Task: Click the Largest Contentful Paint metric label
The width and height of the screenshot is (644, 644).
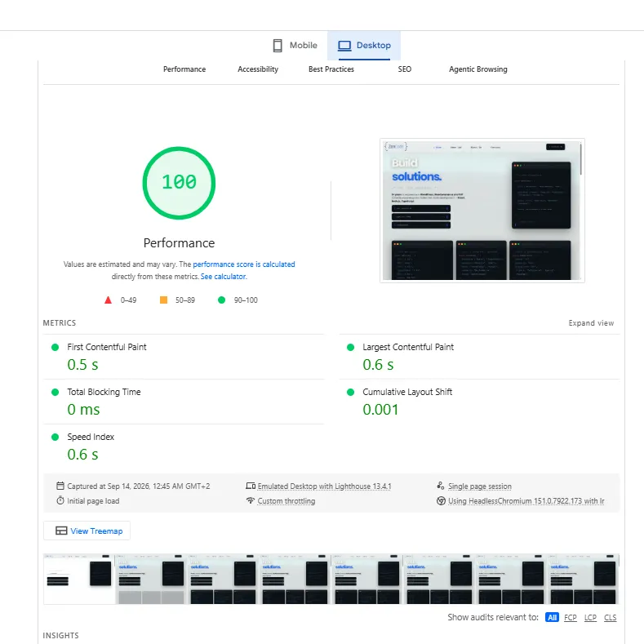Action: click(408, 347)
